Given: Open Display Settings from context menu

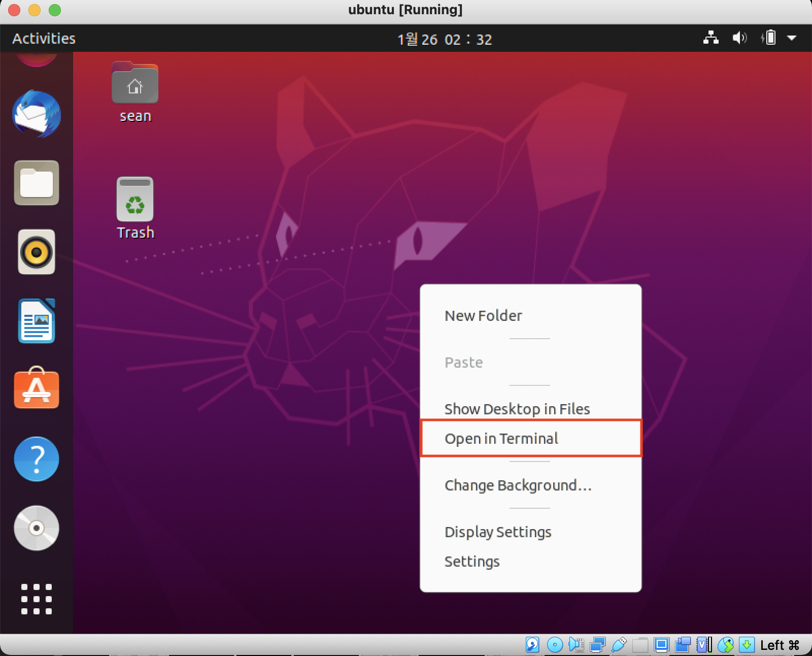Looking at the screenshot, I should (531, 532).
